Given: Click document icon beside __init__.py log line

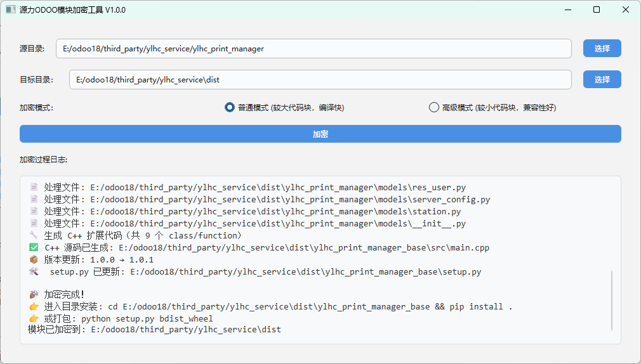Looking at the screenshot, I should click(34, 223).
